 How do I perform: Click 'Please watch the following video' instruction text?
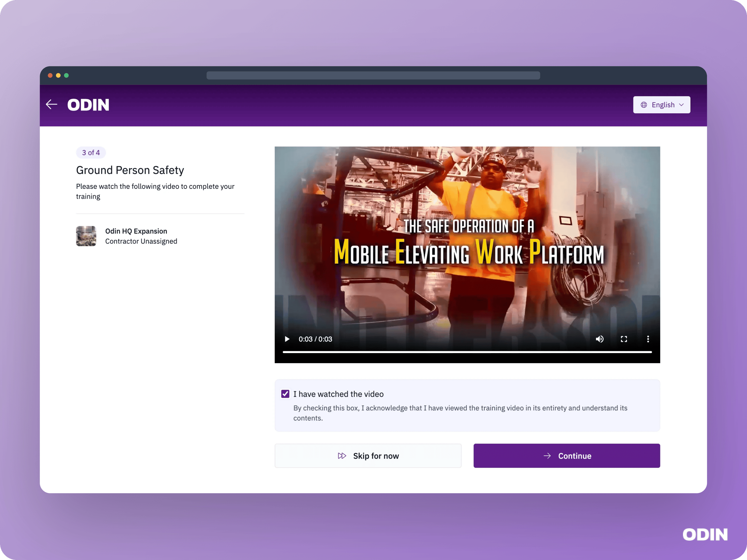coord(155,191)
